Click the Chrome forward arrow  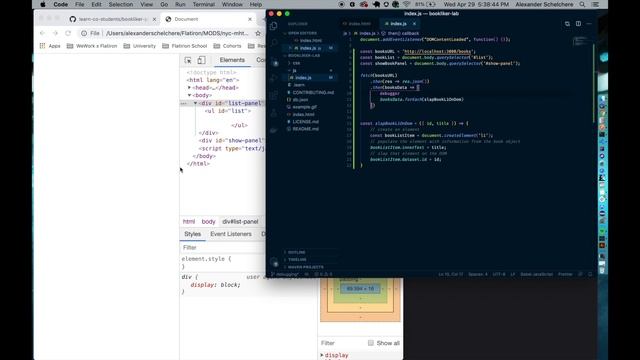pos(56,33)
